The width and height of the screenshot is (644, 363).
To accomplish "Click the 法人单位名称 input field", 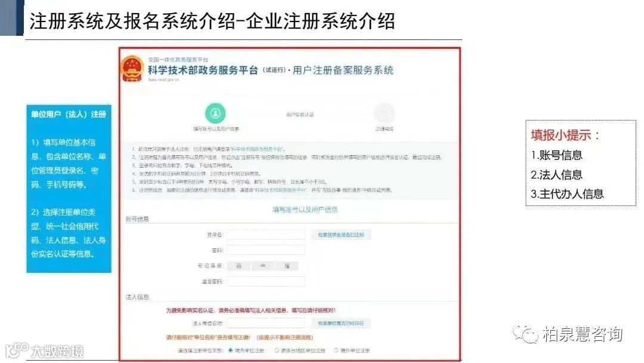I will pos(266,324).
